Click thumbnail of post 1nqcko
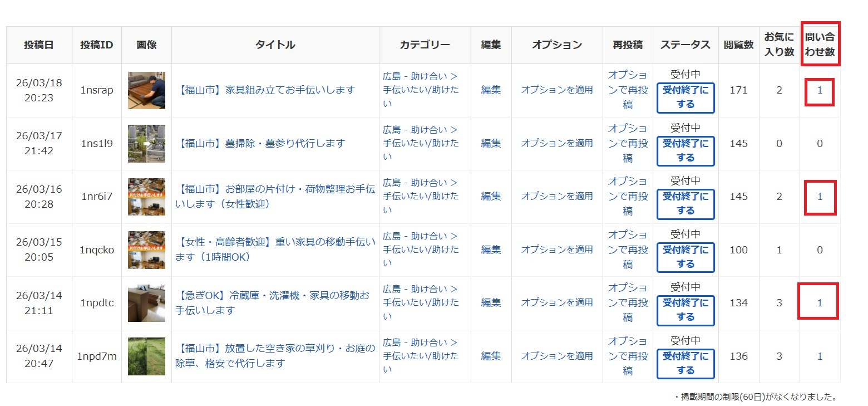 click(146, 250)
